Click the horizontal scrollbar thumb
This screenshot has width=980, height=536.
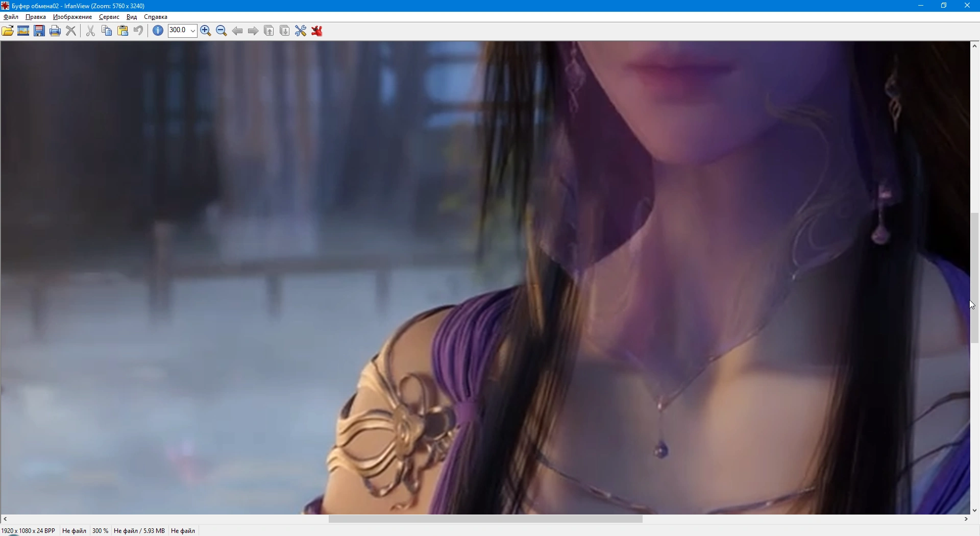click(485, 519)
